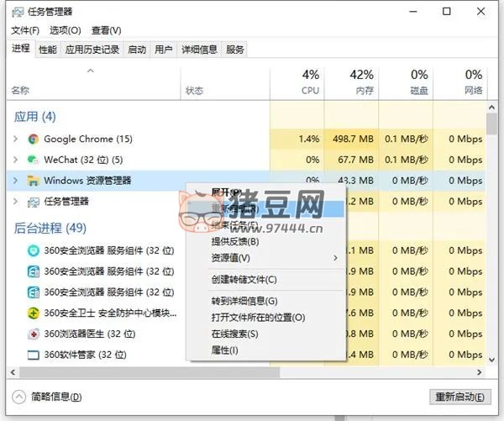The height and width of the screenshot is (421, 504).
Task: Expand the Google Chrome process group
Action: [15, 139]
